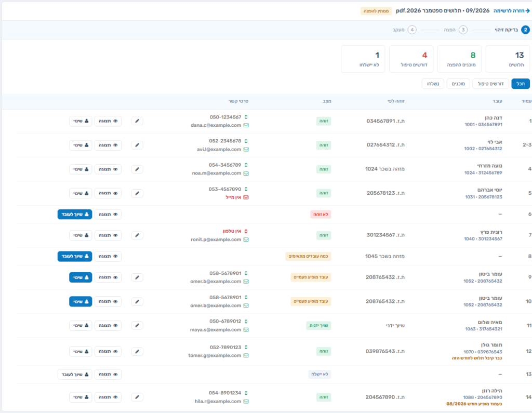Click the back arrow beside חזרה לרשימה
The height and width of the screenshot is (413, 532).
527,11
